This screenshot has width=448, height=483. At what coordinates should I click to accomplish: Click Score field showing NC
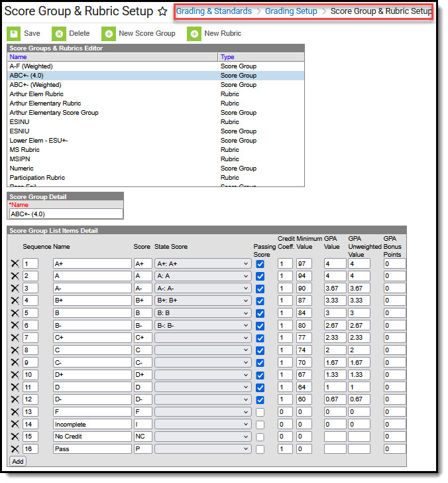pos(143,437)
